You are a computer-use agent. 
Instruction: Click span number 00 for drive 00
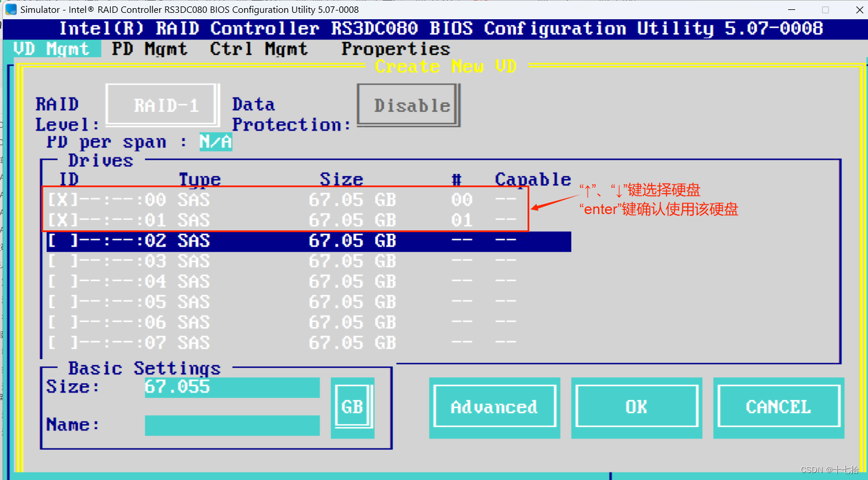point(462,200)
